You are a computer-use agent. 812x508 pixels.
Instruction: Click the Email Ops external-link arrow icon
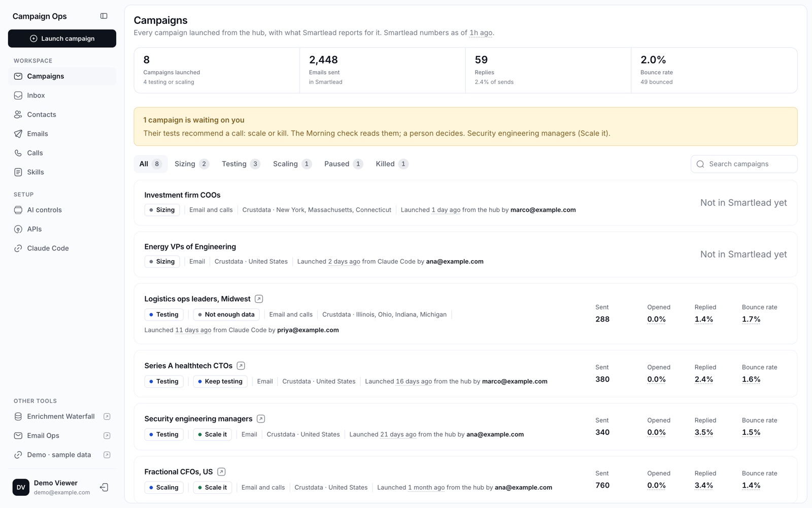(x=107, y=436)
